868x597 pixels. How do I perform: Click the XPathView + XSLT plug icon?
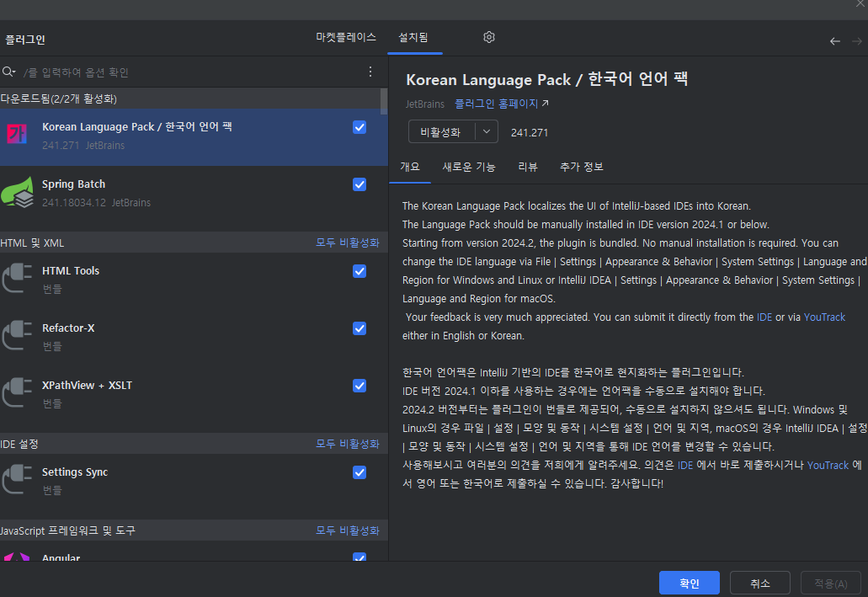17,392
